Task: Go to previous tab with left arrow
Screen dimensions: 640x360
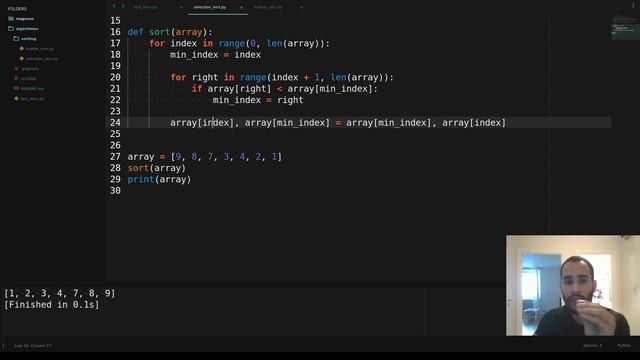Action: (114, 6)
